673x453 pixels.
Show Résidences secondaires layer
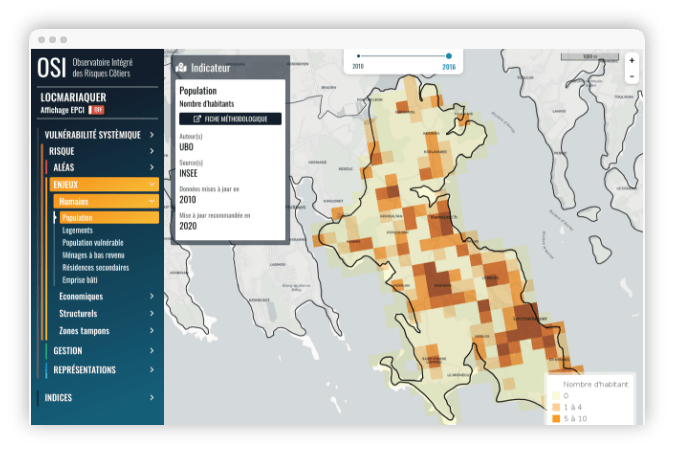click(96, 267)
